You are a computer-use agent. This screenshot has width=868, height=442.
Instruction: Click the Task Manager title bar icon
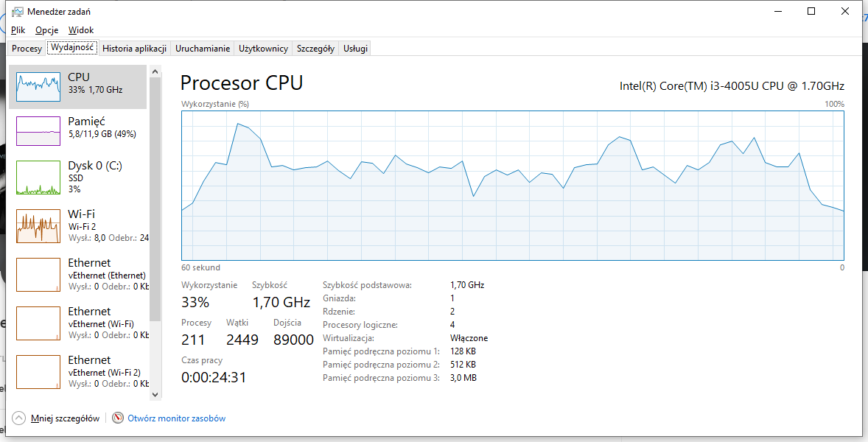(x=18, y=12)
